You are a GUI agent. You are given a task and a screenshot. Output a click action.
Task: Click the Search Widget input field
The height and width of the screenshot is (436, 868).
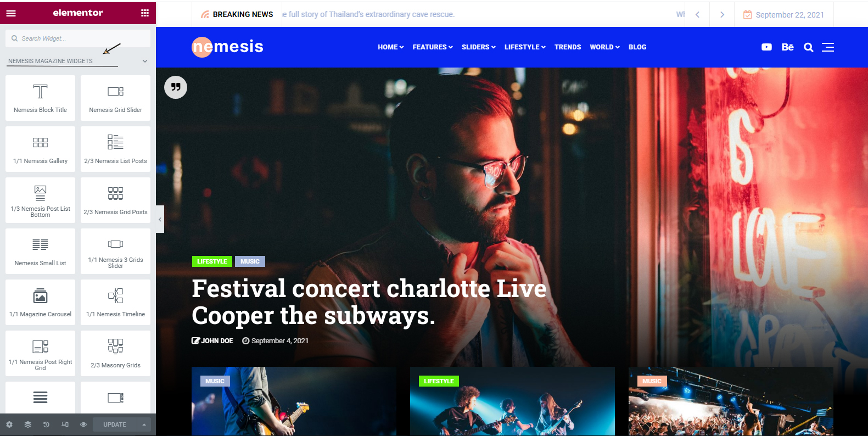click(x=78, y=38)
